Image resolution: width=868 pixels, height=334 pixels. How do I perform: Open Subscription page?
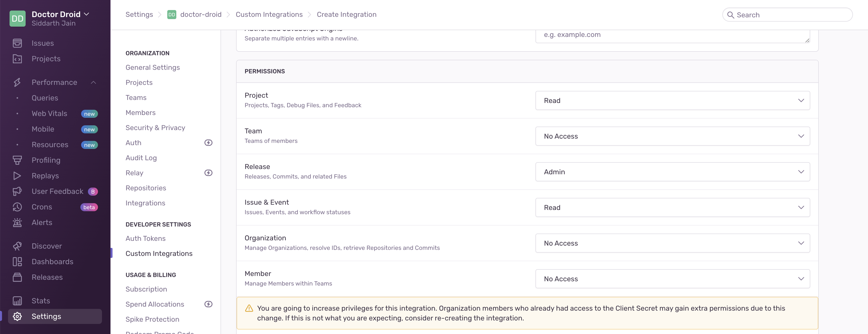point(146,289)
